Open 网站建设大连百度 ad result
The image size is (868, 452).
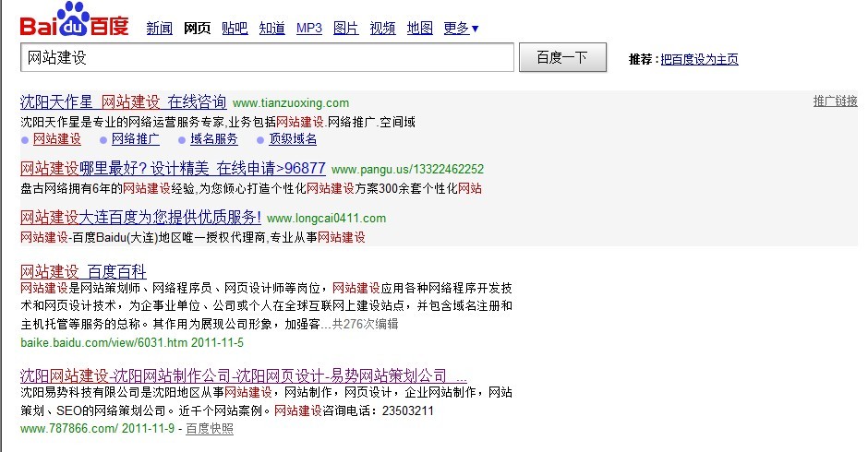[140, 218]
